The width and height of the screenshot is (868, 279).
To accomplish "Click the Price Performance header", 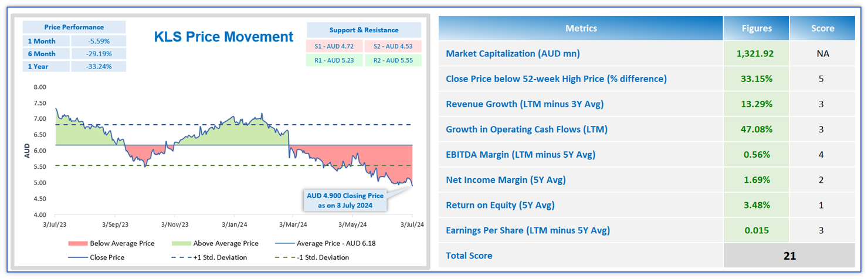I will pyautogui.click(x=74, y=27).
